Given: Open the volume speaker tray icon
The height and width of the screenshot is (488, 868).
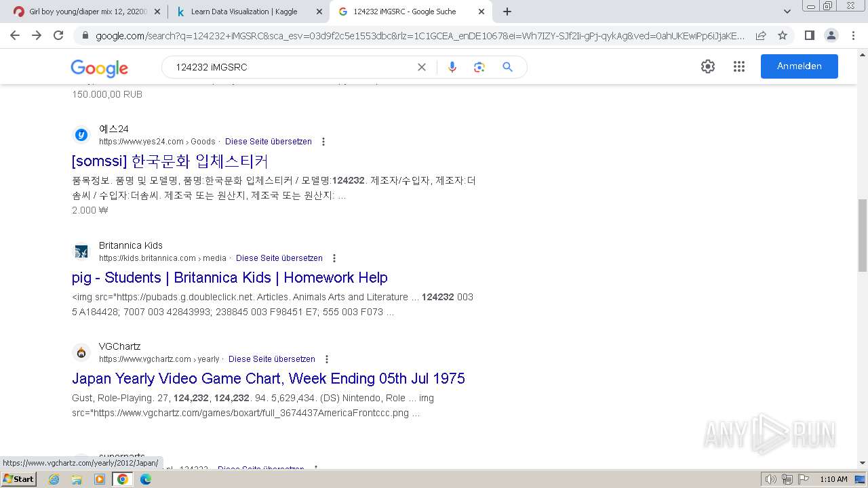Looking at the screenshot, I should [771, 479].
